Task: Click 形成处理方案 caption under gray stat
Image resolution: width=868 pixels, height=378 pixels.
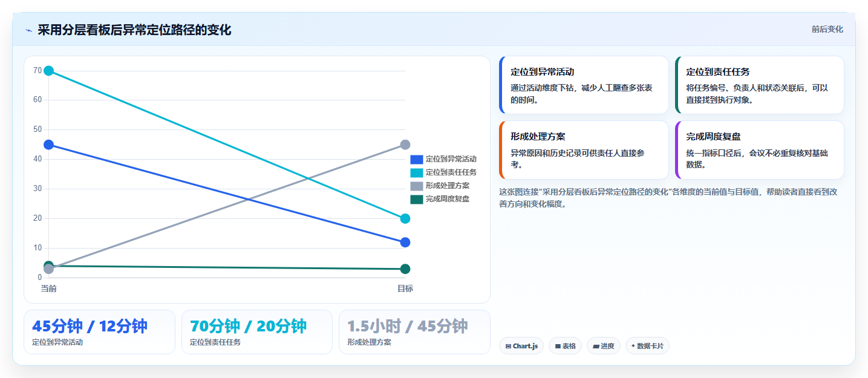Action: 369,342
